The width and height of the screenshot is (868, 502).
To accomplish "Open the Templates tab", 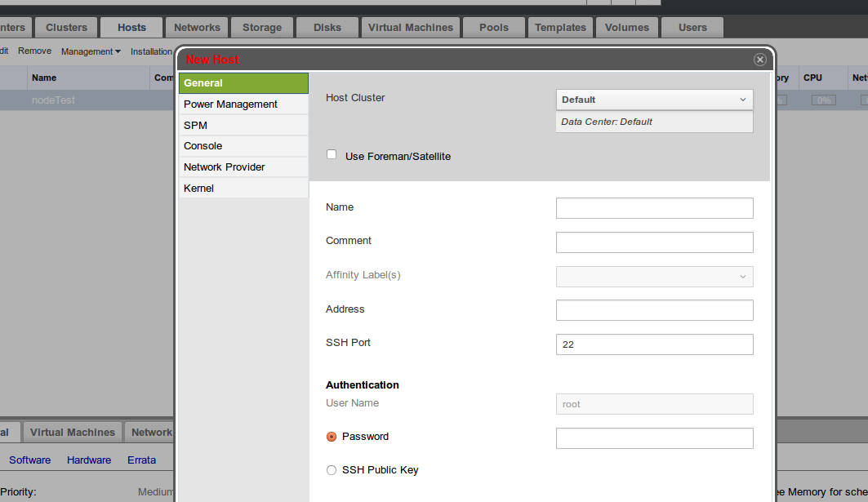I will (560, 28).
